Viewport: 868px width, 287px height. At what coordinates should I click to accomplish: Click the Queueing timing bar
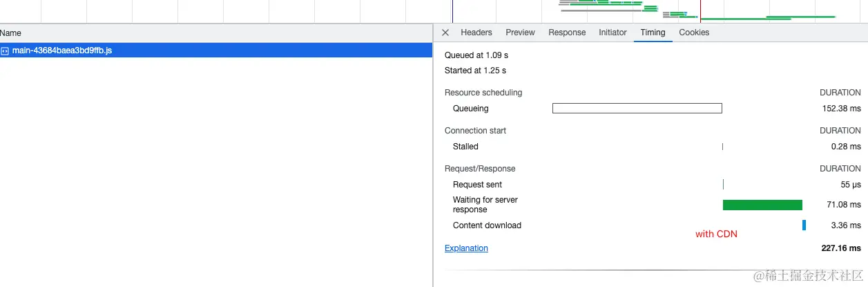pyautogui.click(x=637, y=109)
